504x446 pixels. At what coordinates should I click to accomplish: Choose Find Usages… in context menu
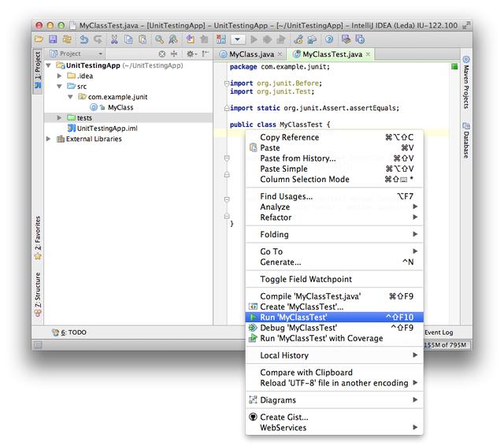(x=334, y=196)
